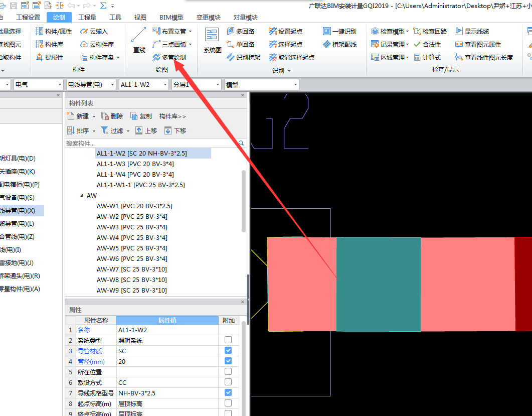Expand the 识别 group dropdown arrow
The image size is (532, 416).
[289, 71]
